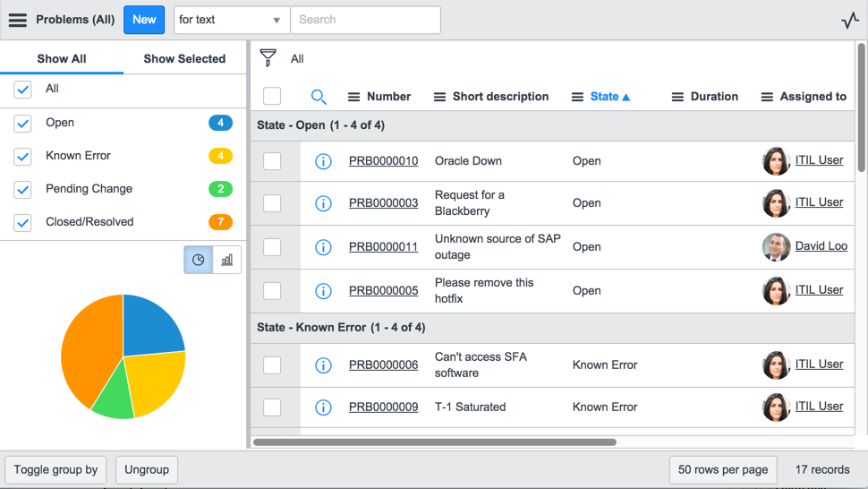This screenshot has height=489, width=868.
Task: Preview record info for PRB0000010
Action: pos(323,161)
